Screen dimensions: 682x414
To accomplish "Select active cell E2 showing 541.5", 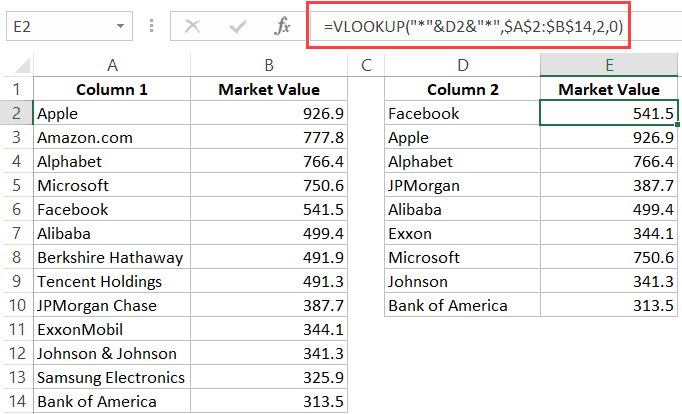I will [609, 113].
